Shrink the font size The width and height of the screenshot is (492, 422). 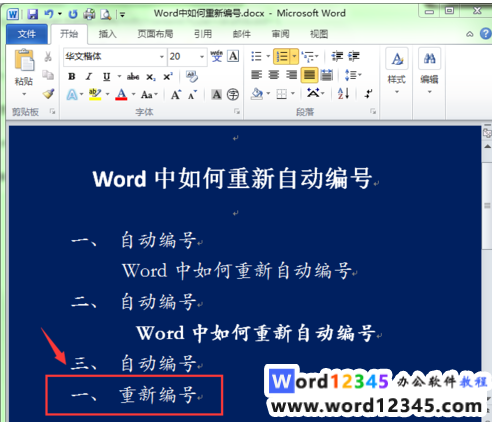click(x=192, y=95)
